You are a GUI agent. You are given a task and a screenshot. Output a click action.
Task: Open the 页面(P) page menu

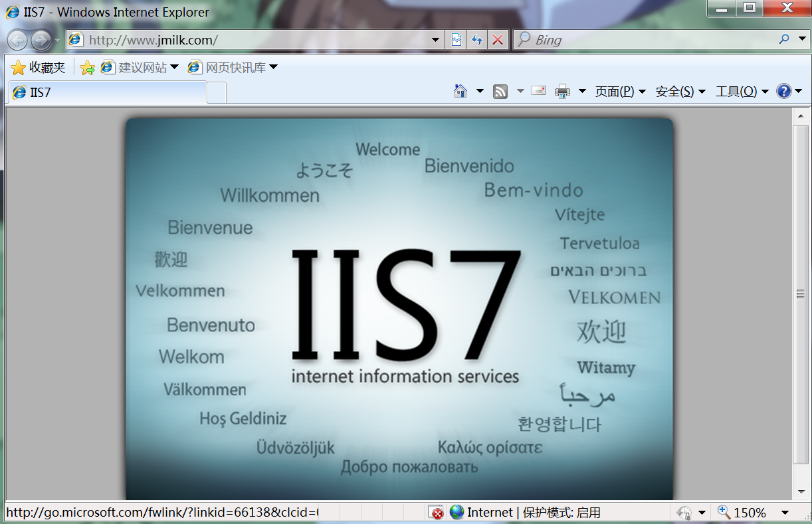(x=621, y=92)
